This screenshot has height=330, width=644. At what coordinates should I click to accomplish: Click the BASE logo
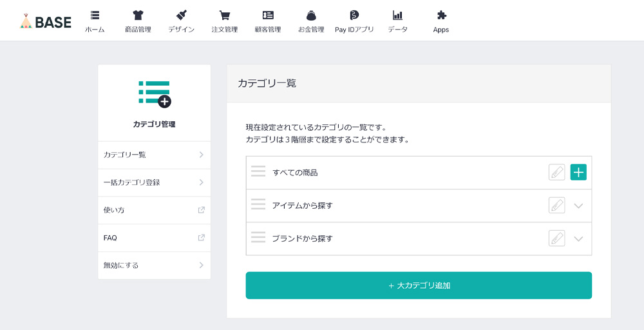[x=45, y=22]
